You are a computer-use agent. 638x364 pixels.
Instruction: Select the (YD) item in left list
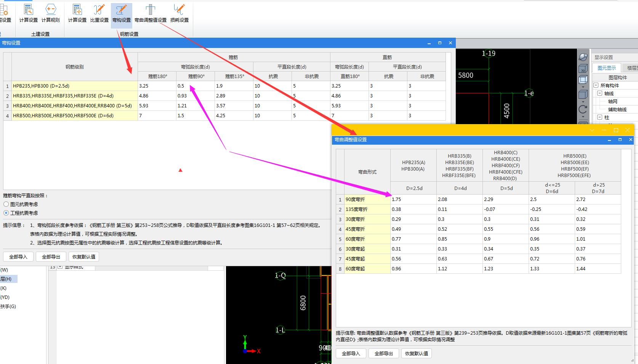(x=5, y=297)
